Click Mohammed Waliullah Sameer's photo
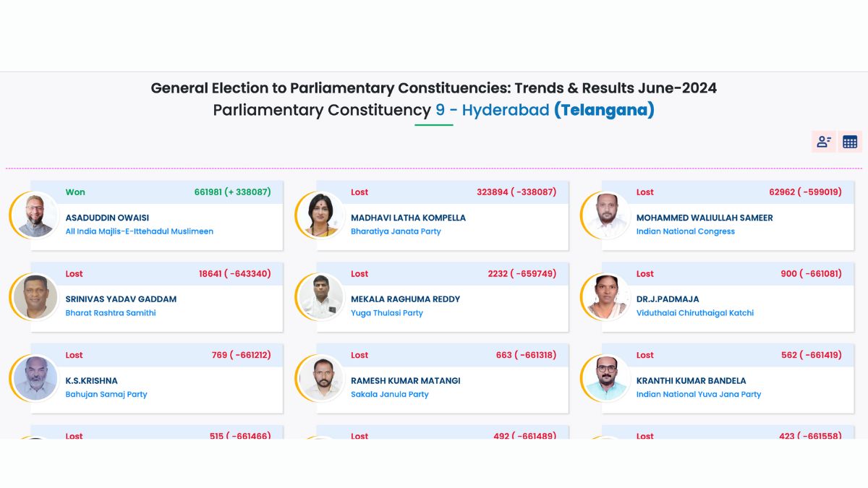This screenshot has height=488, width=868. (606, 215)
